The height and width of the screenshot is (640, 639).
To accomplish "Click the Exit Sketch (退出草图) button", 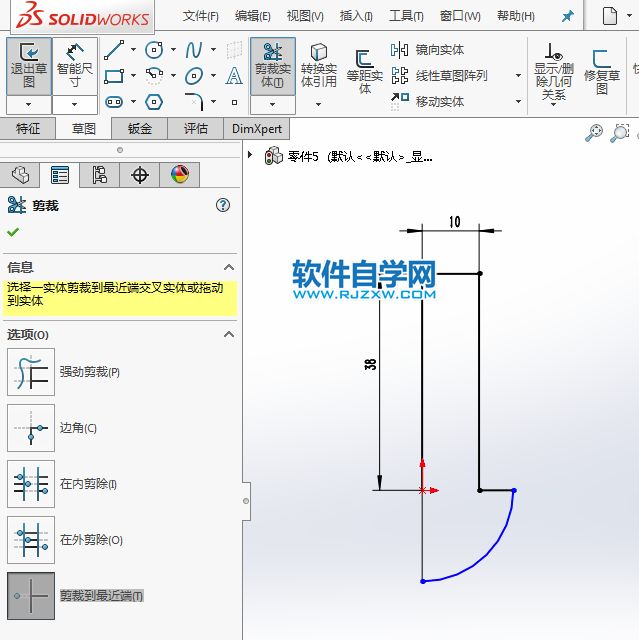I will point(29,66).
